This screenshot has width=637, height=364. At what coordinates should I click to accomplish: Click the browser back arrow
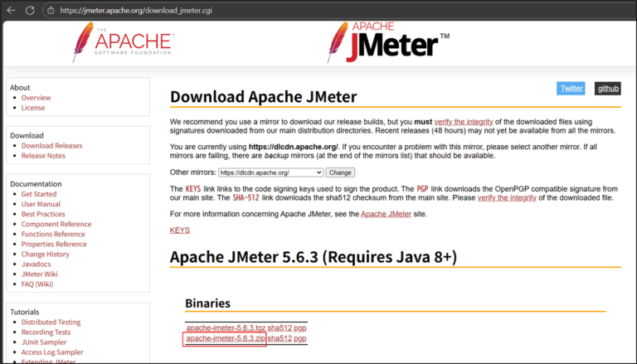pyautogui.click(x=11, y=10)
